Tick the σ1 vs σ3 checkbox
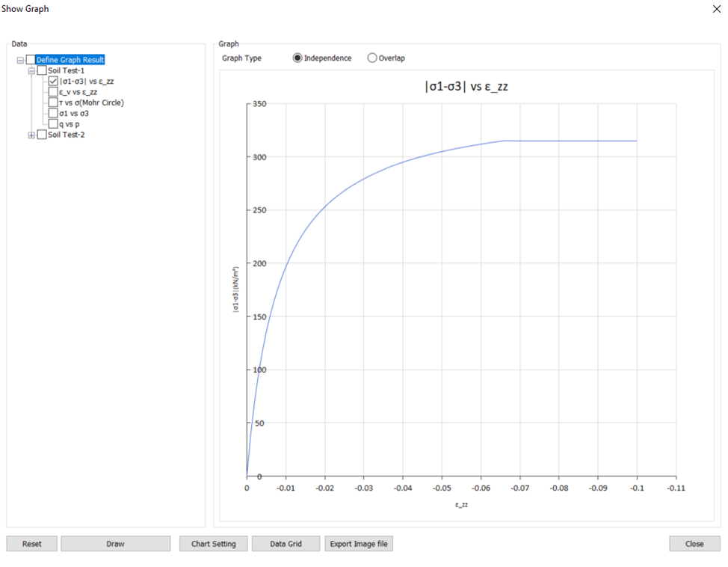Screen dimensions: 728x567 [53, 114]
